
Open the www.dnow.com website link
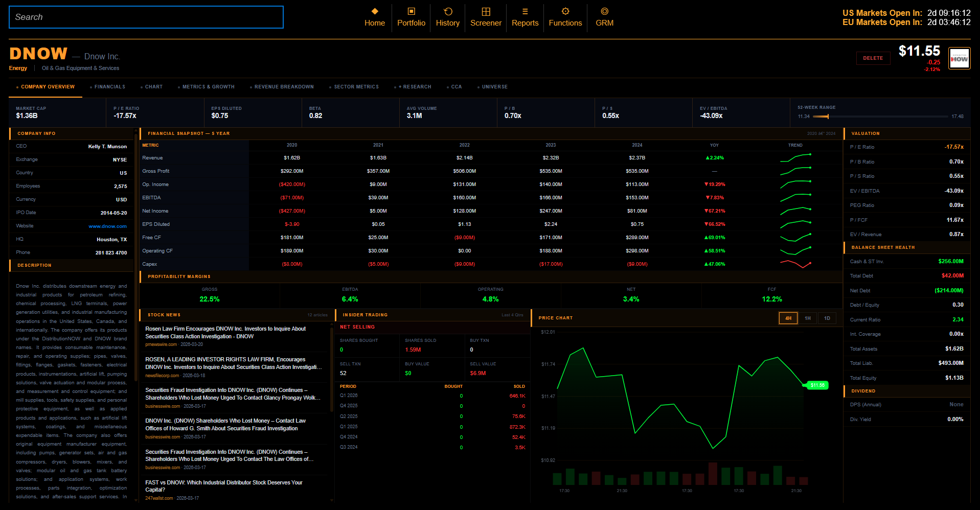pyautogui.click(x=107, y=226)
